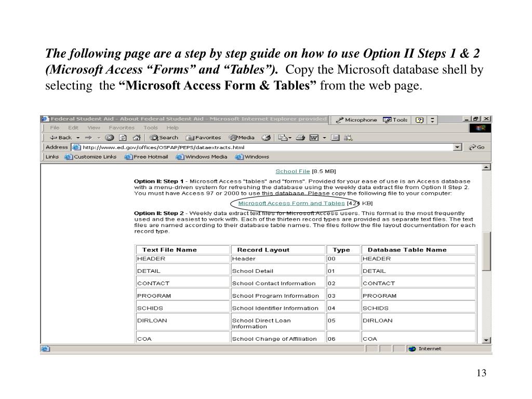Click the Links toolbar label
Viewport: 532px width, 399px height.
pyautogui.click(x=52, y=157)
